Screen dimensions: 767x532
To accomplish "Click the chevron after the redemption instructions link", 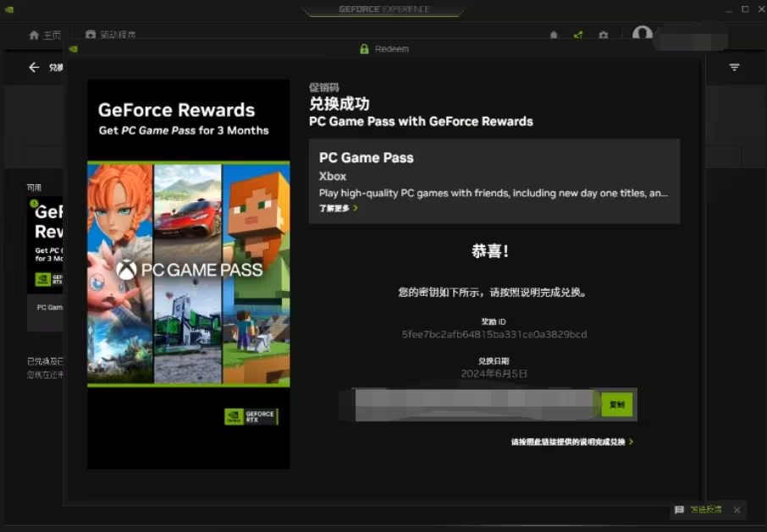I will click(632, 442).
